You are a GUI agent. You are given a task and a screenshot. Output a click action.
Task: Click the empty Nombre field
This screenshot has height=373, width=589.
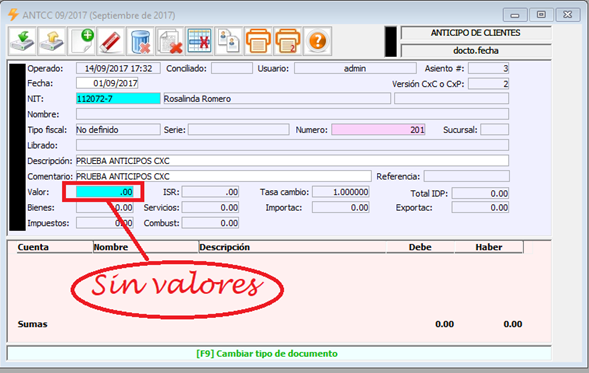pos(292,114)
